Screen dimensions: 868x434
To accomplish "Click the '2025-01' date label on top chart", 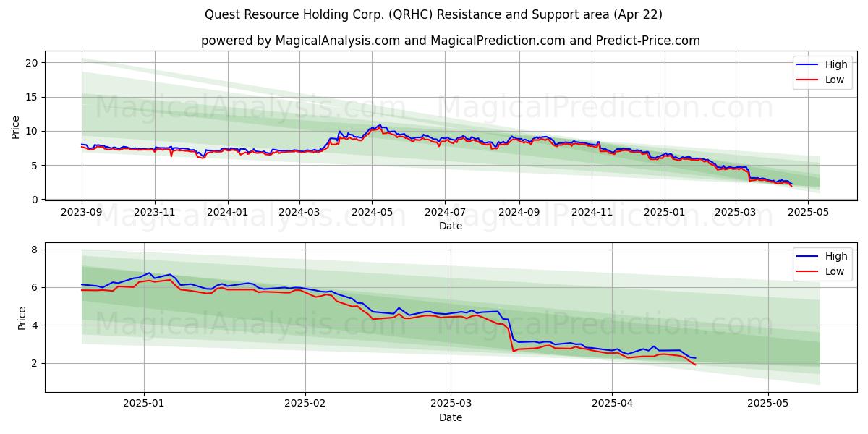I will click(x=664, y=213).
